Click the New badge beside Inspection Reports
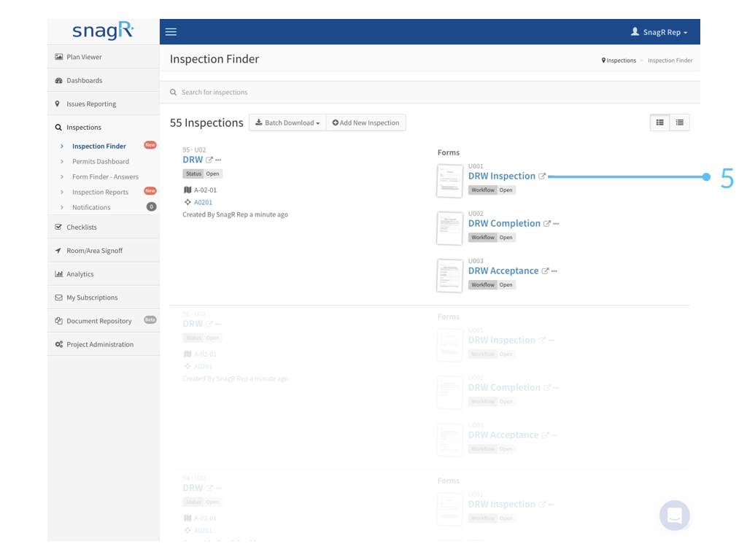 coord(150,190)
